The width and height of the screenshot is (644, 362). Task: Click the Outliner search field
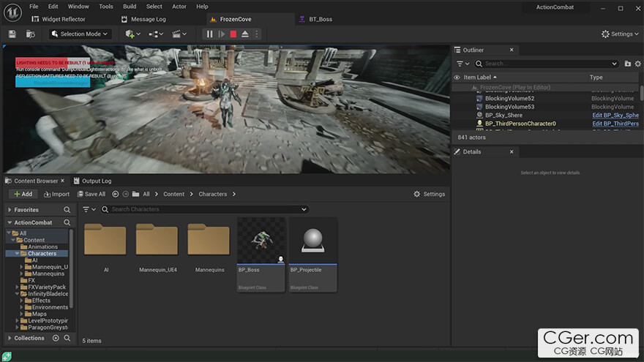click(546, 64)
